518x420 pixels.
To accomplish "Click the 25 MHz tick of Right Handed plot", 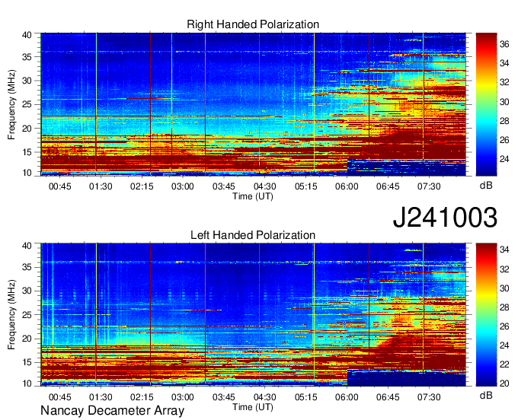I will pos(27,104).
